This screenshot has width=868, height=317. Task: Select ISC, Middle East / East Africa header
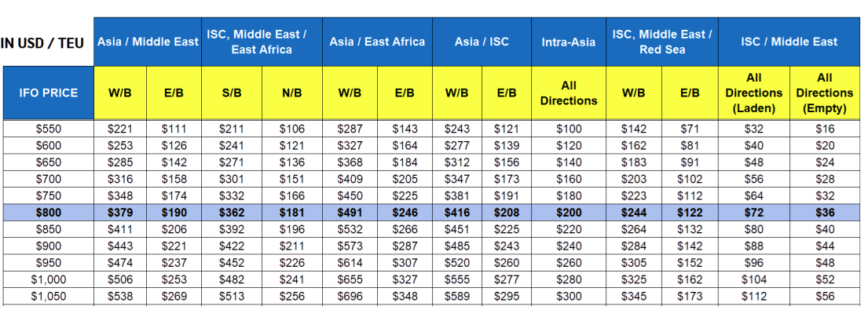262,42
